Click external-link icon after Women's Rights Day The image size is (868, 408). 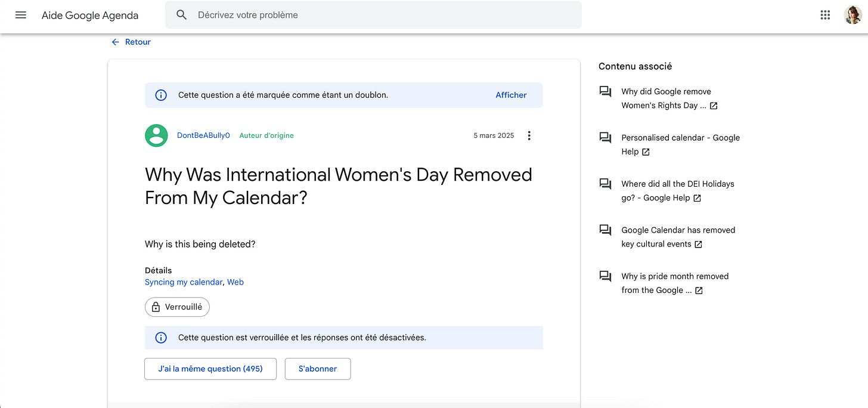tap(714, 106)
